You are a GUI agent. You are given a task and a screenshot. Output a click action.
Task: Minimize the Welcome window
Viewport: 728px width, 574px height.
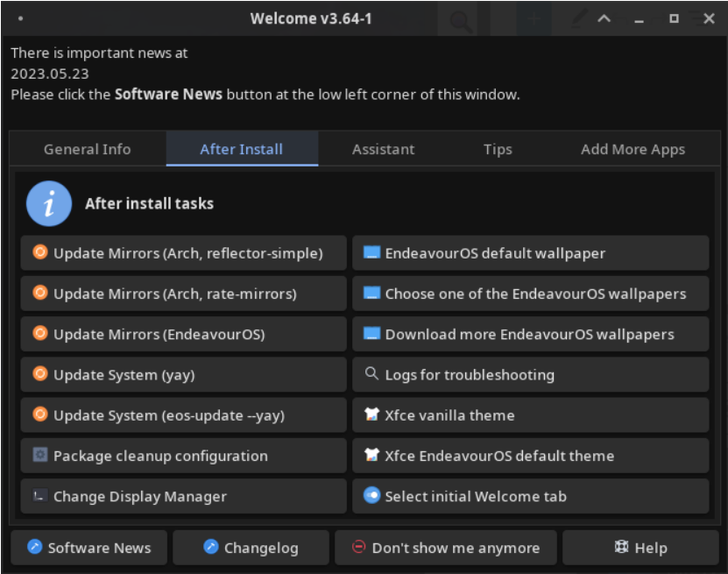(x=639, y=19)
